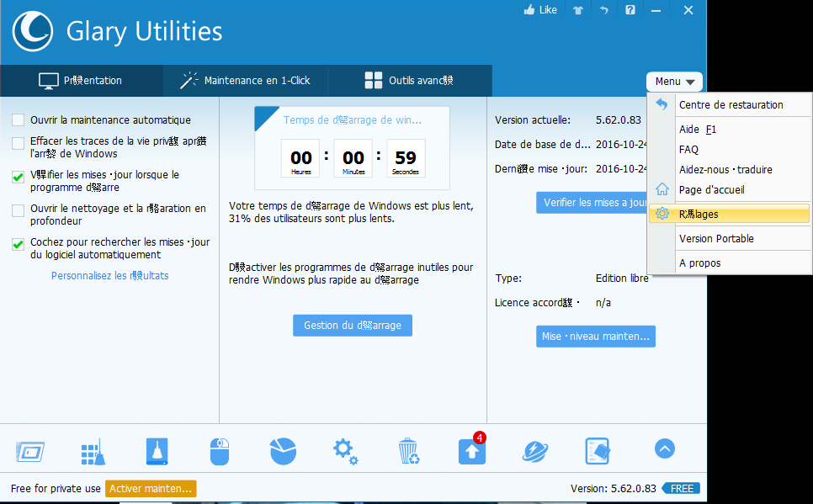813x504 pixels.
Task: Uncheck 'Cochez pour rechercher les mises' checkbox
Action: (19, 244)
